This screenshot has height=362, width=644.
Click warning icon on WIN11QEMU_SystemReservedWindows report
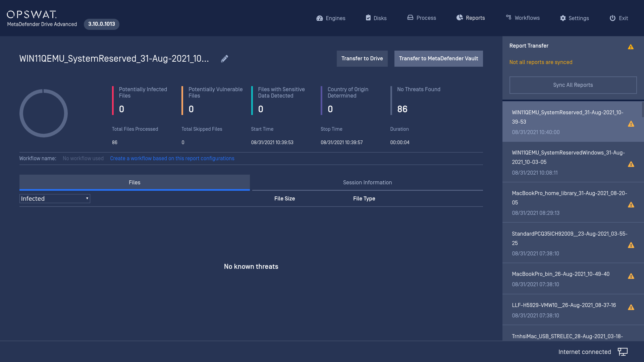point(631,164)
